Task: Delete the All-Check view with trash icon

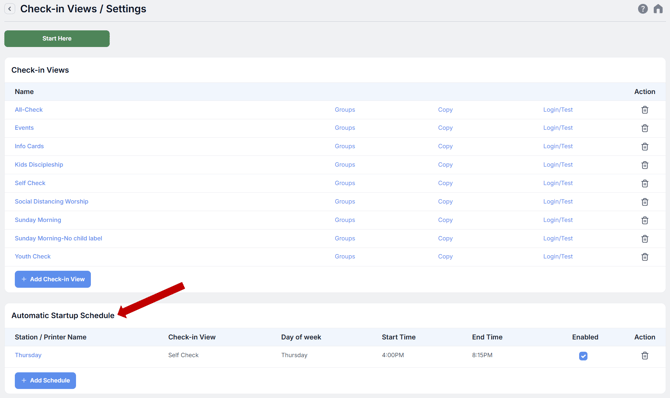Action: click(645, 110)
